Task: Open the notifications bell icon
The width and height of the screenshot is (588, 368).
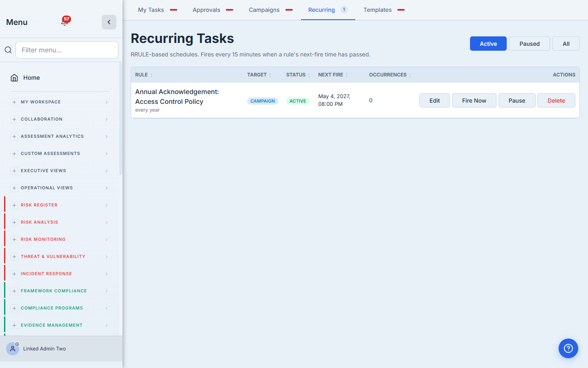Action: 65,22
